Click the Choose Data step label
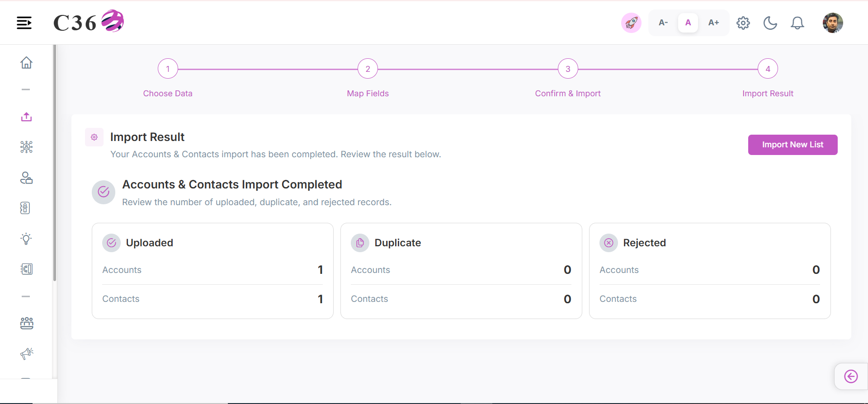The width and height of the screenshot is (868, 404). [168, 94]
